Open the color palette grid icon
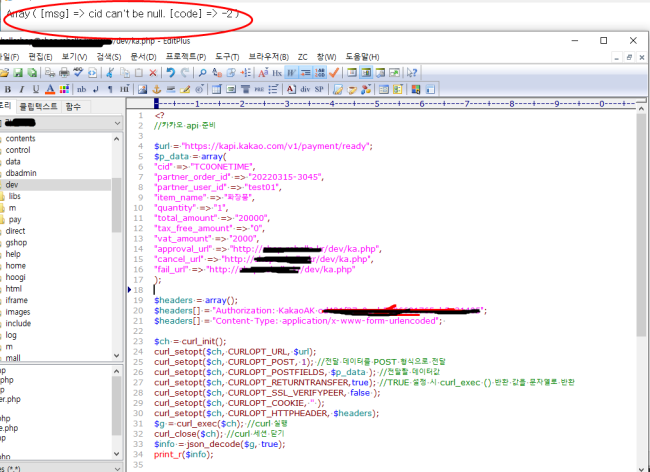The width and height of the screenshot is (650, 472). [x=64, y=89]
